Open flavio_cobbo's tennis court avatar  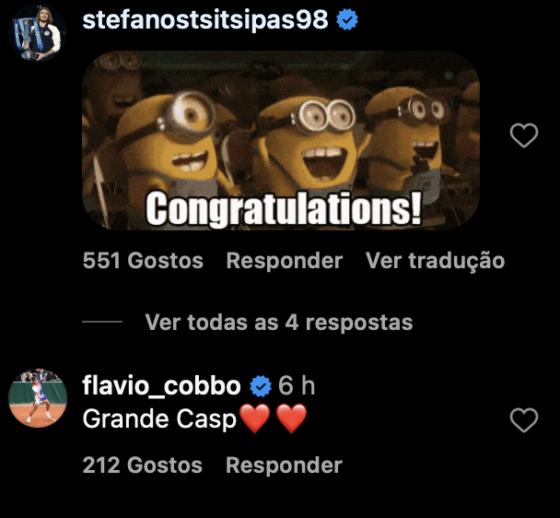[38, 398]
